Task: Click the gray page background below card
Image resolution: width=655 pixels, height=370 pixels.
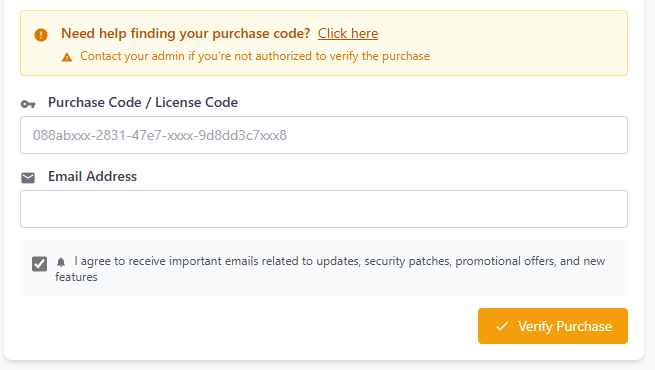Action: [x=328, y=366]
